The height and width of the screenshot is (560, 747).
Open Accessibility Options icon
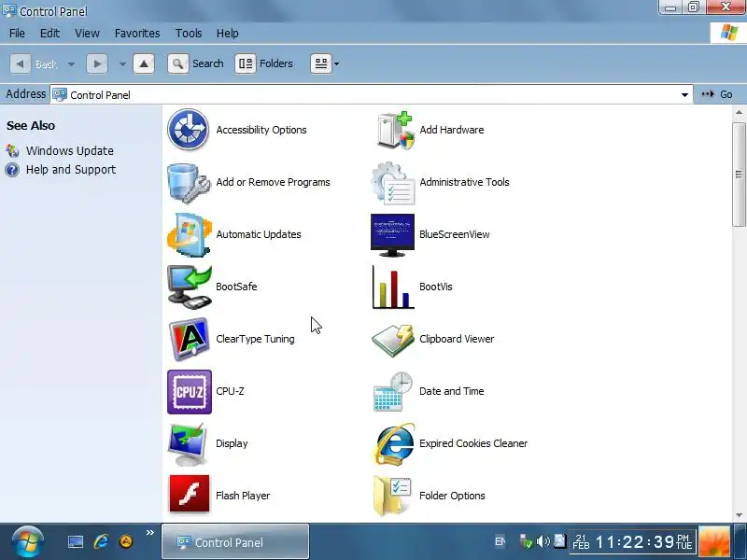click(189, 130)
